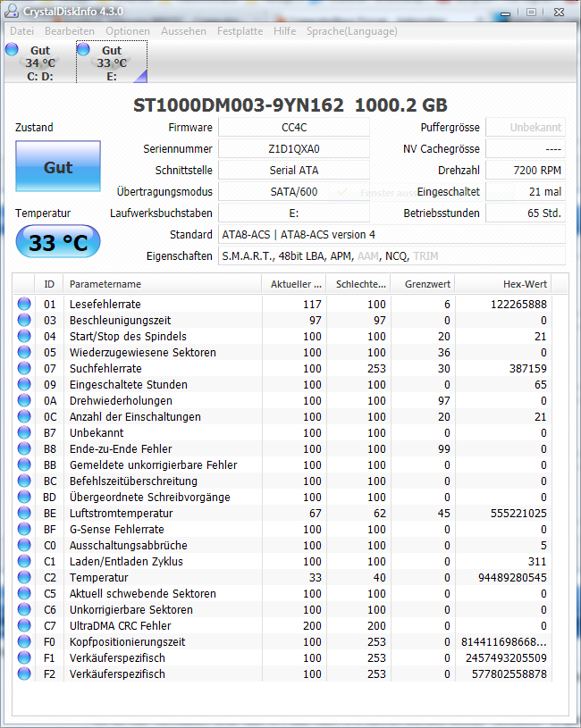Image resolution: width=581 pixels, height=728 pixels.
Task: Click the Laufwerksbuchstaben field E:
Action: coord(294,213)
